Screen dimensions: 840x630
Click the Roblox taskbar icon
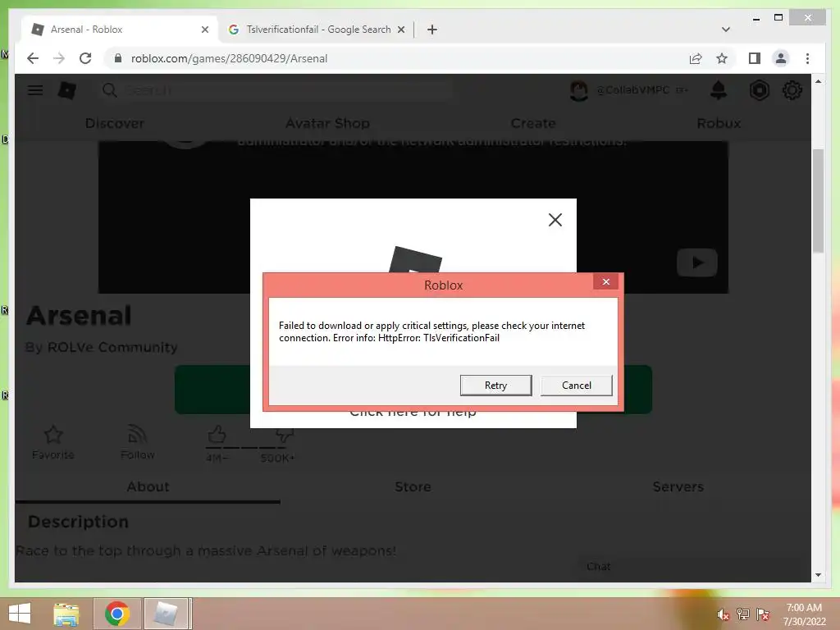(x=166, y=614)
